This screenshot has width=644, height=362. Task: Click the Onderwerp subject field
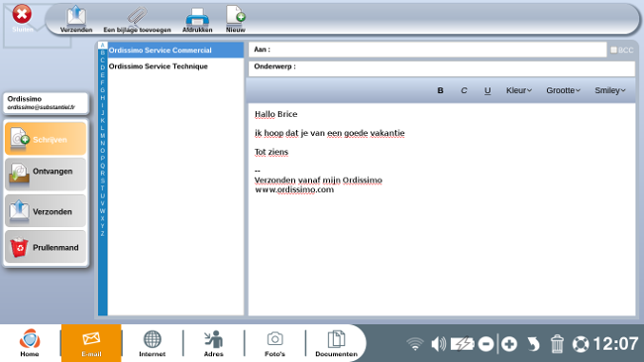(x=442, y=68)
